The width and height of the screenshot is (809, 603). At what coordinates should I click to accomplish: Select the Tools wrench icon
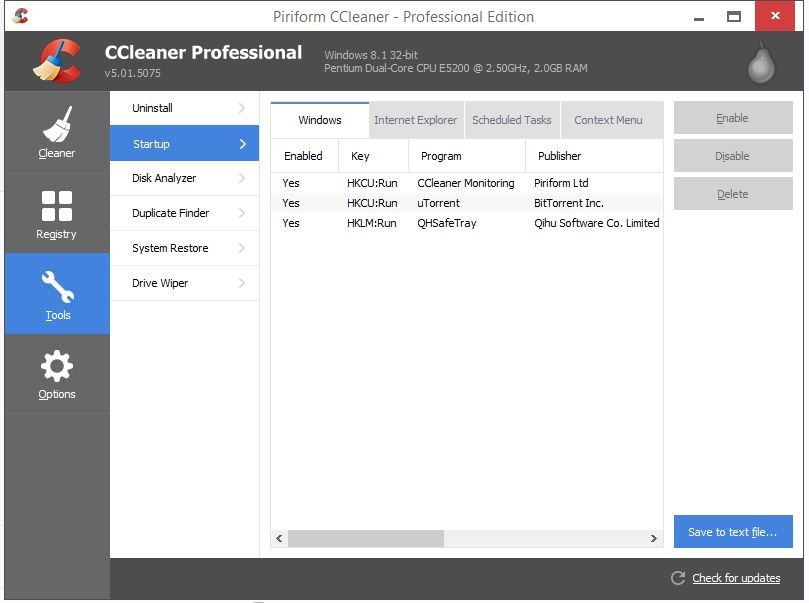coord(57,293)
